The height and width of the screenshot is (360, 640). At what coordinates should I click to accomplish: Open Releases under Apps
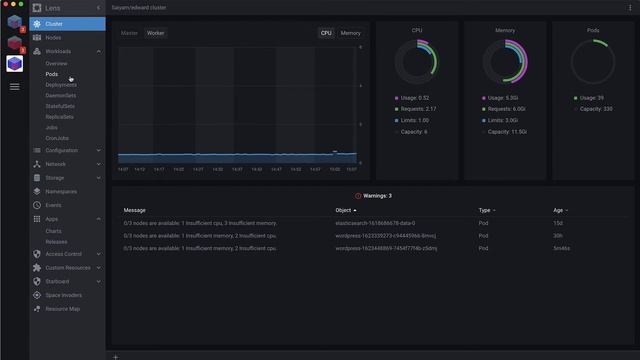coord(56,242)
